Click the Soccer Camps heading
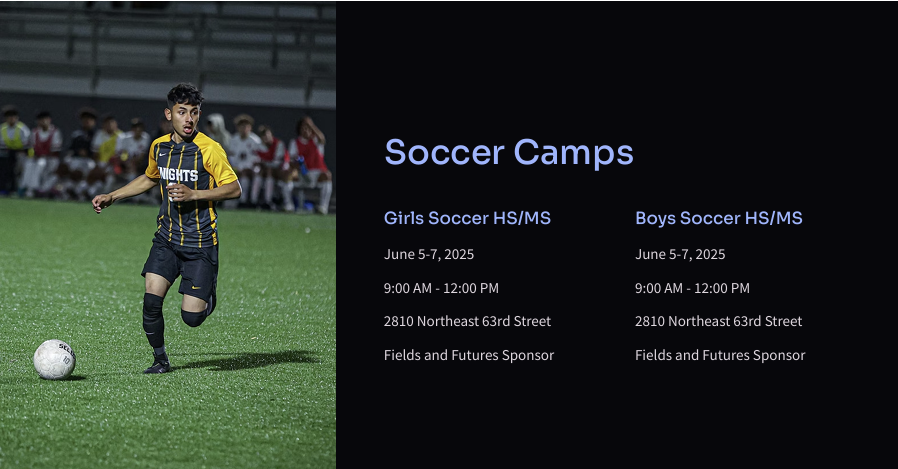 508,152
